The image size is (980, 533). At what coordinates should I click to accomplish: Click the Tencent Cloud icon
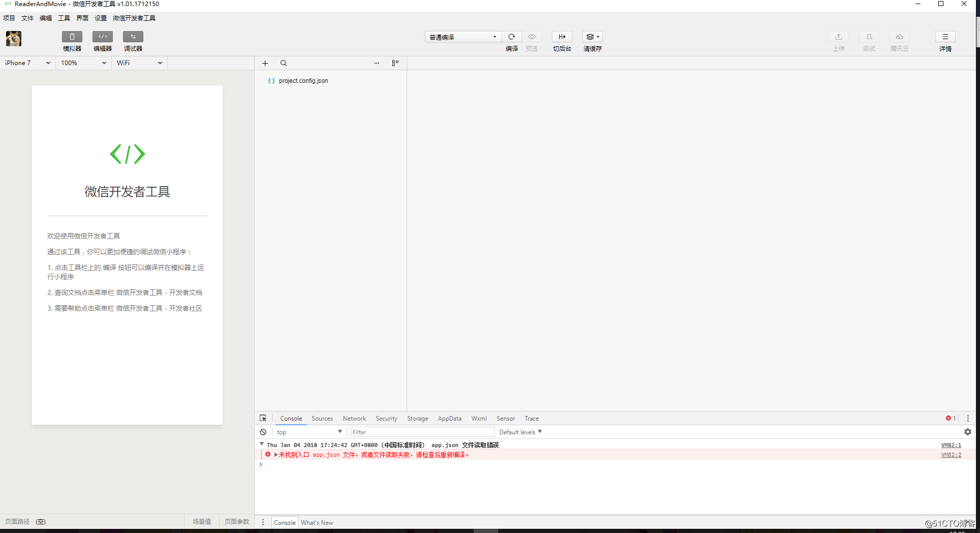pyautogui.click(x=900, y=37)
